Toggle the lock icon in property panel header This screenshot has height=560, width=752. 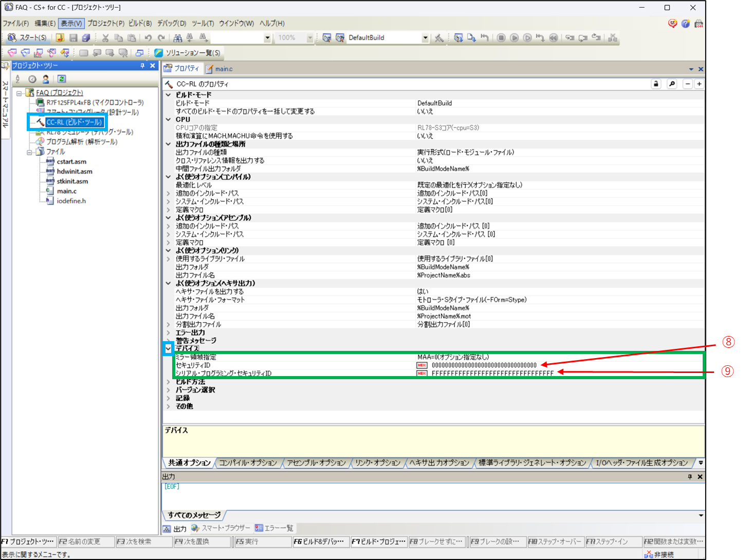pyautogui.click(x=656, y=84)
